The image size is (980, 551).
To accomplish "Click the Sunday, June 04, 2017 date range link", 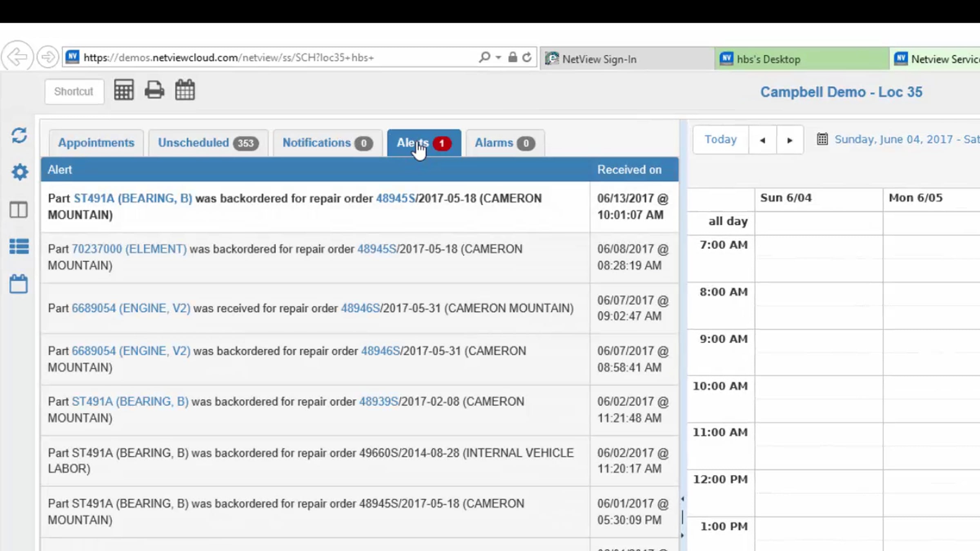I will [907, 140].
